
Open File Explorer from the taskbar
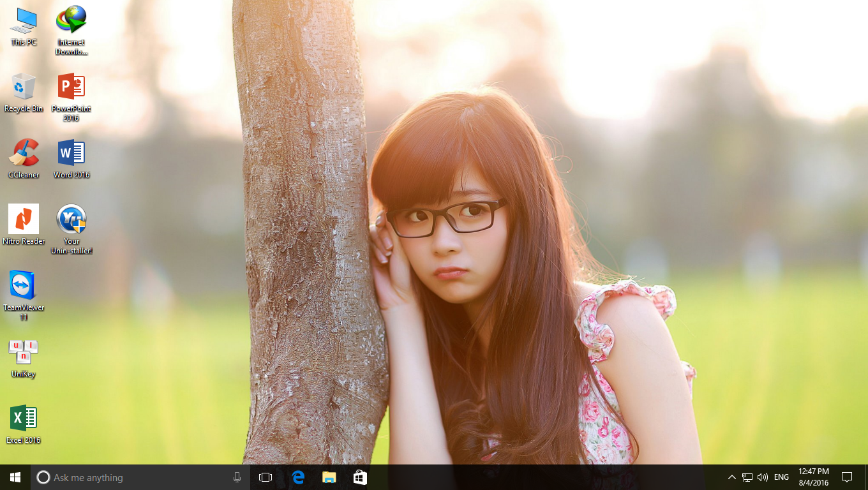click(x=329, y=477)
